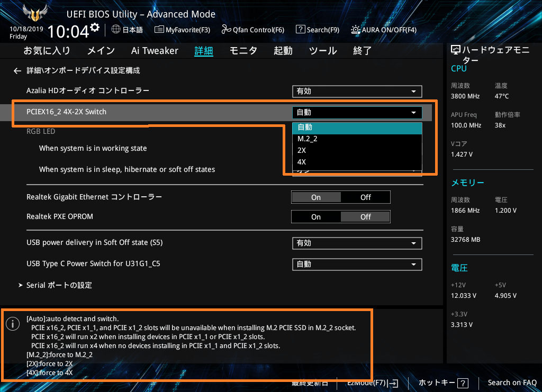Viewport: 542px width, 392px height.
Task: Click the 10/18/2019 date display
Action: coord(26,29)
